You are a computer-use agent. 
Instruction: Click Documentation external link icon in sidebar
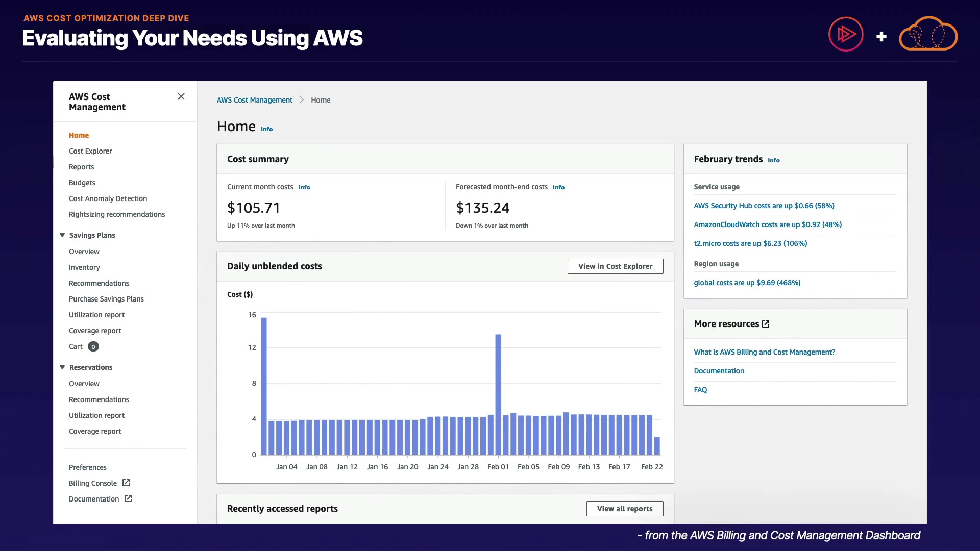coord(128,498)
